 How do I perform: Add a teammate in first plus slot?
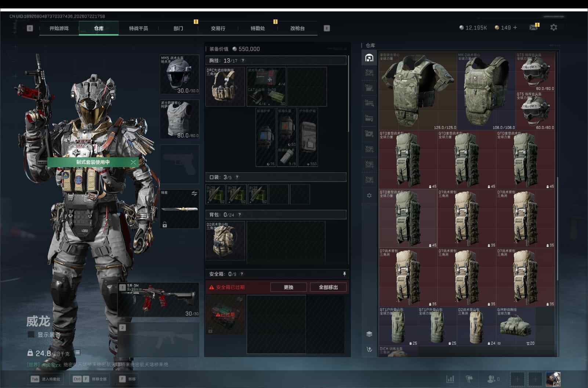coord(517,379)
